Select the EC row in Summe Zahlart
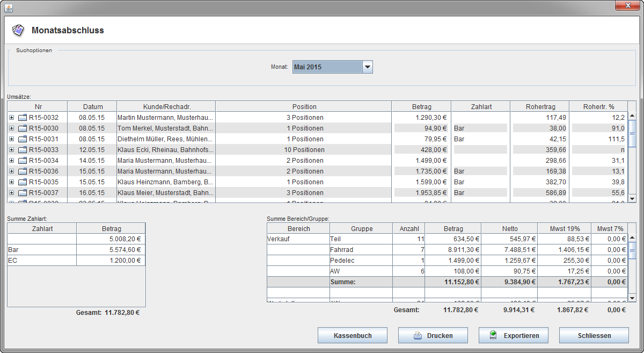 click(x=41, y=261)
